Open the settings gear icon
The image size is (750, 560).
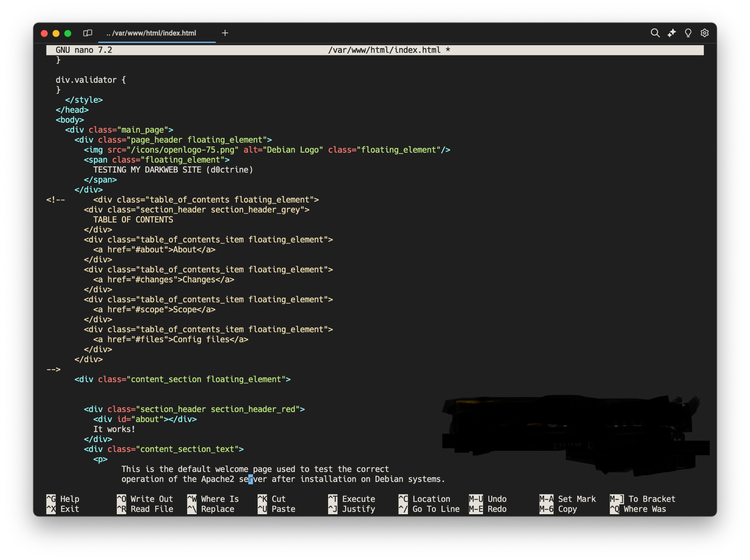[x=704, y=33]
